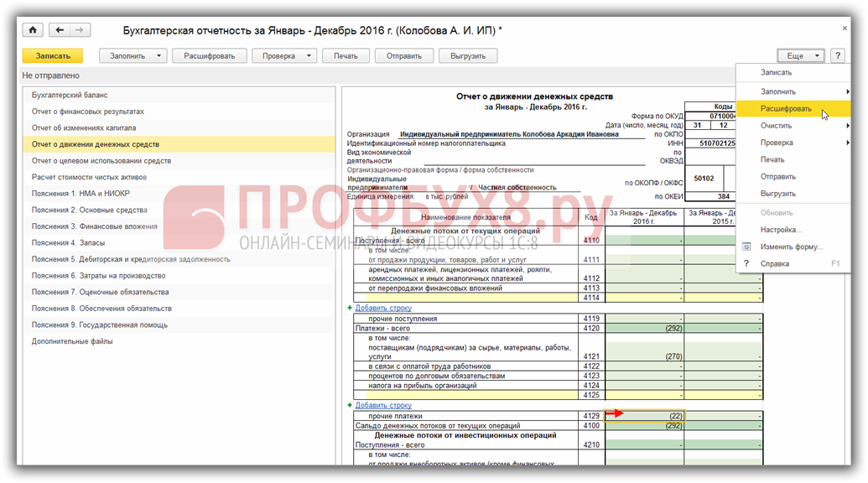Go back with the left arrow
The image size is (868, 483).
coord(60,30)
